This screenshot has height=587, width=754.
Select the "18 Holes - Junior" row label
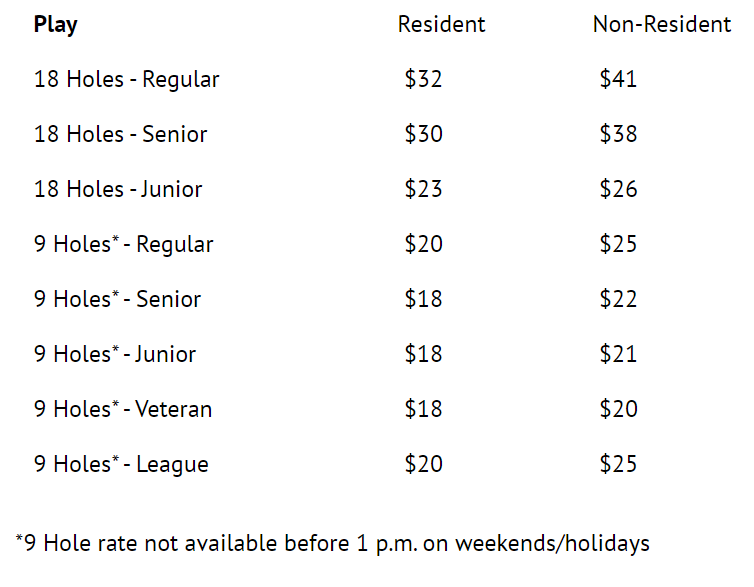[x=118, y=190]
